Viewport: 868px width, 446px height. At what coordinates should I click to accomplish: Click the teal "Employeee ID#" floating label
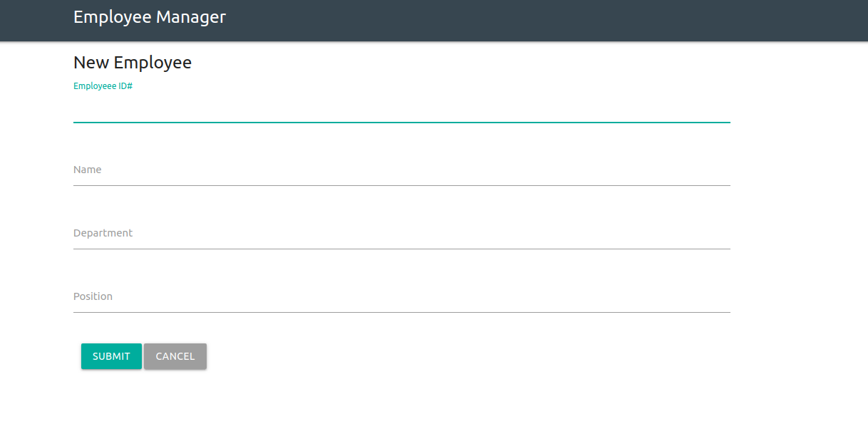tap(103, 86)
